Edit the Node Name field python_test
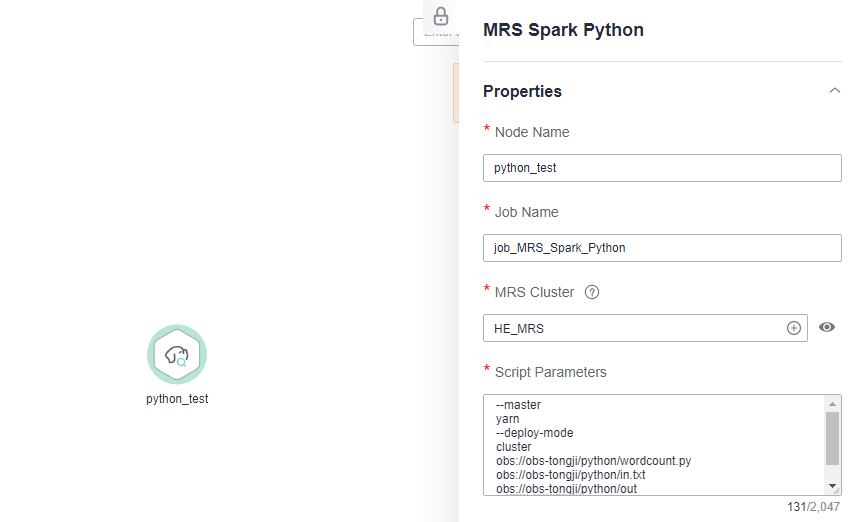The height and width of the screenshot is (522, 853). 662,168
